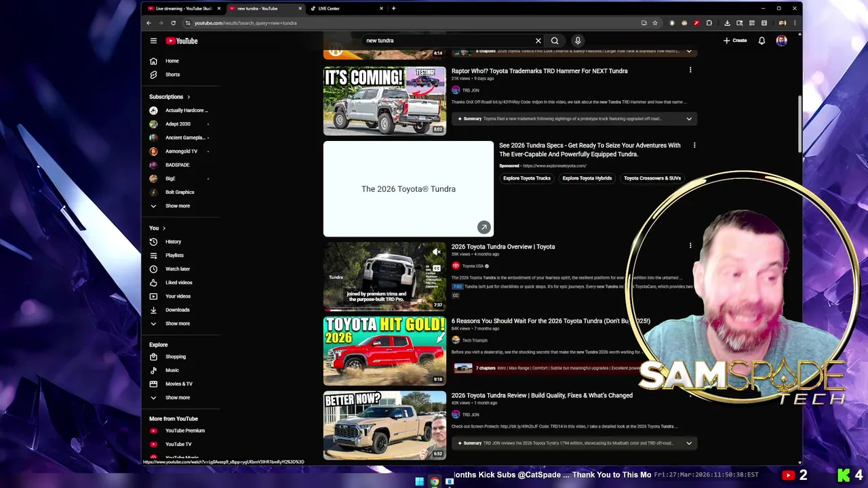Close the LIVE Center tab

click(381, 8)
